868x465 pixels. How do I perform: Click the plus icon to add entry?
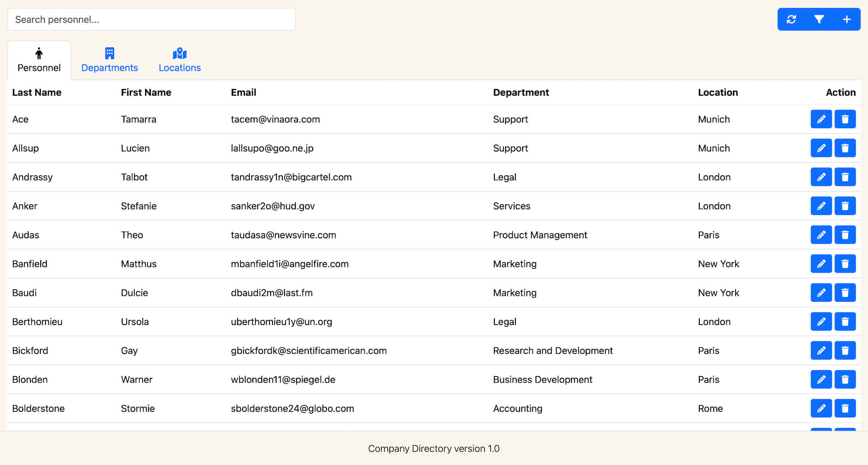point(847,19)
